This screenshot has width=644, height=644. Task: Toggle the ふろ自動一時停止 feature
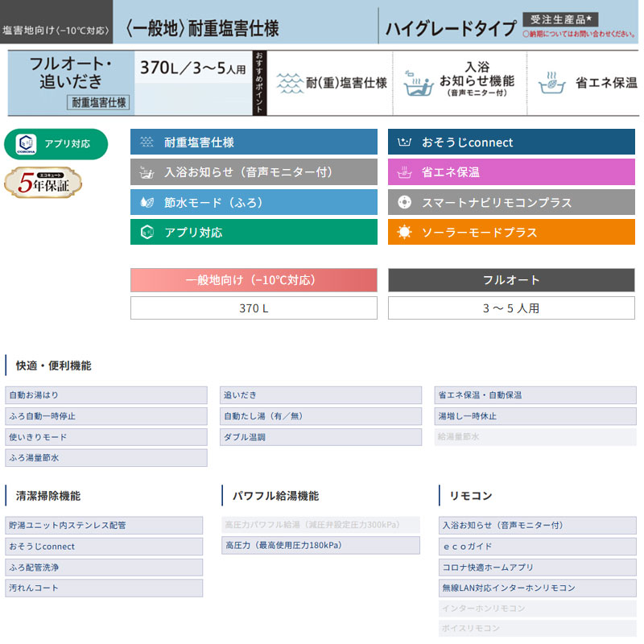[x=105, y=416]
